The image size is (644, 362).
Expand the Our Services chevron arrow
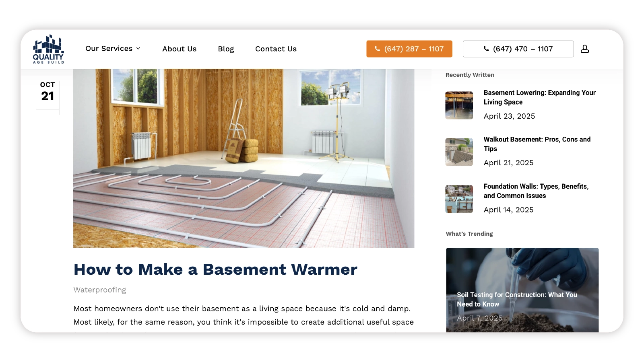[138, 48]
